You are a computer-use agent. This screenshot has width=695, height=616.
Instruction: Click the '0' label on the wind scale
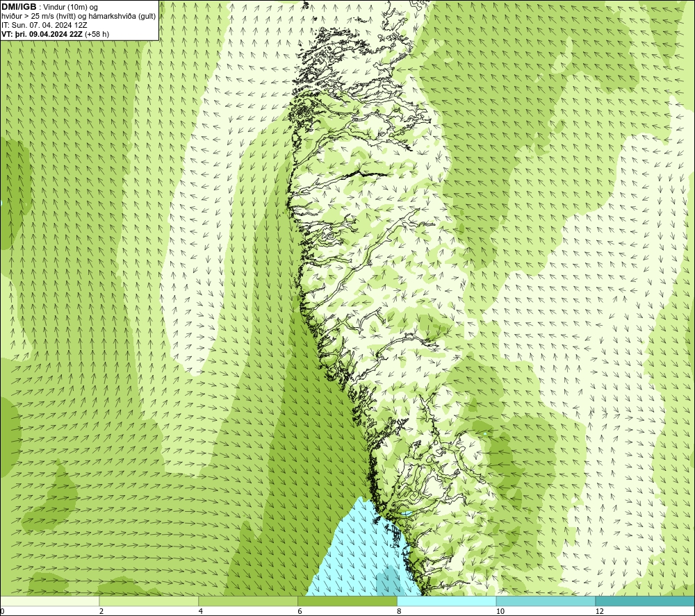coord(2,612)
